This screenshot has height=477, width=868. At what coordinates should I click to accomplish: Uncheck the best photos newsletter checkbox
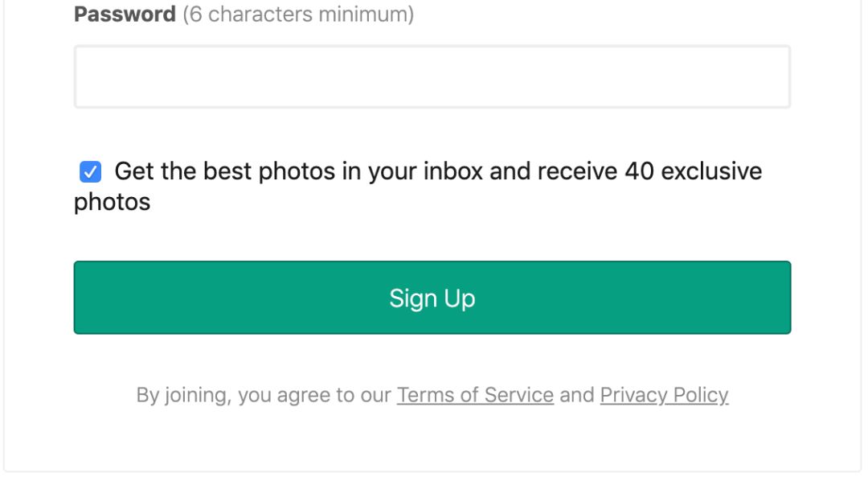[90, 171]
